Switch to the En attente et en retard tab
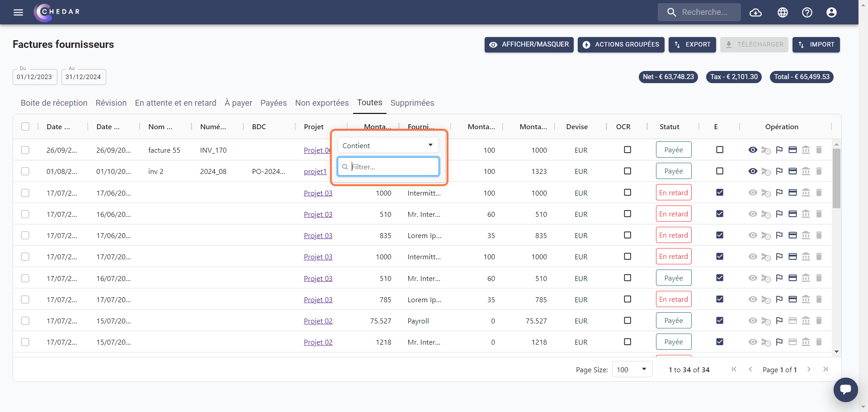 (x=175, y=103)
